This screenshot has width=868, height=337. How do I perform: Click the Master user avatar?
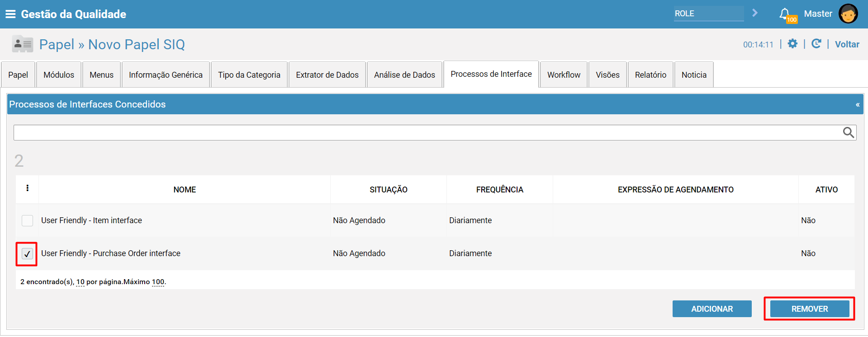click(x=848, y=14)
